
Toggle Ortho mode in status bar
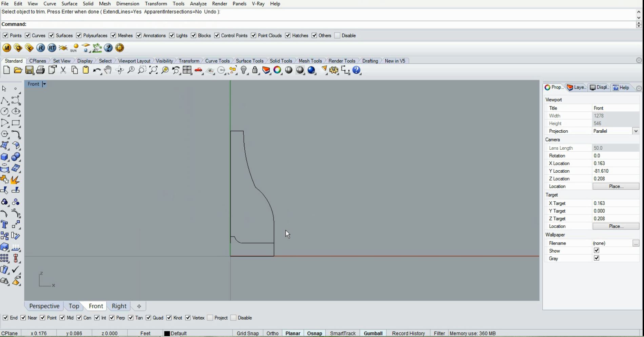tap(273, 334)
